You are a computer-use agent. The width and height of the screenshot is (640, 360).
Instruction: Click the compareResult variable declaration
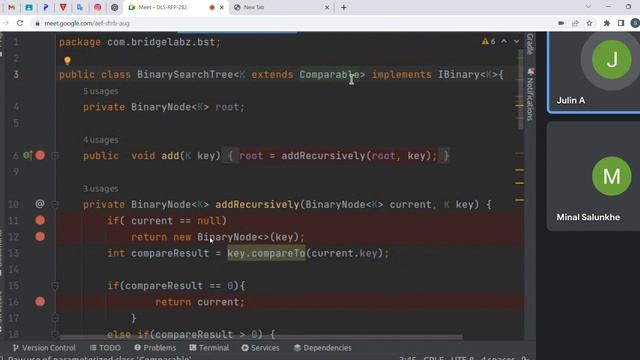click(x=170, y=253)
